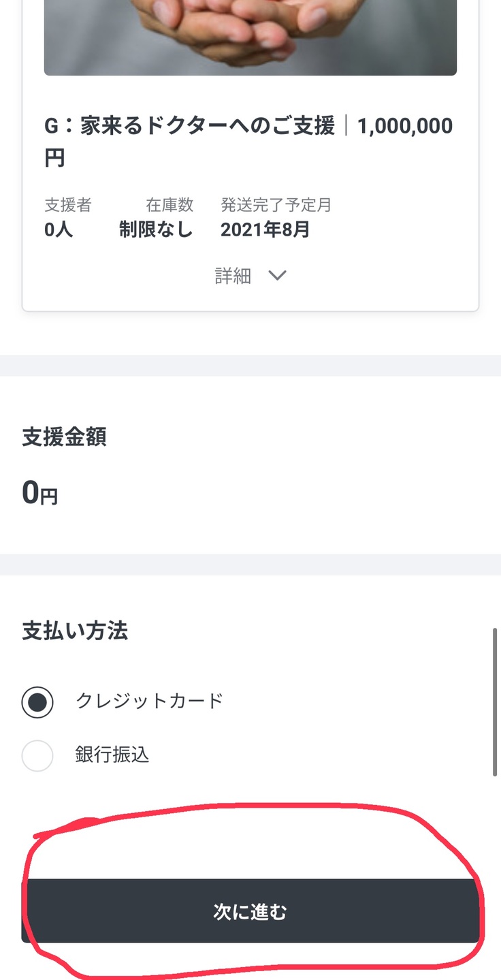Image resolution: width=501 pixels, height=980 pixels.
Task: Select the 銀行振込 radio button
Action: [37, 755]
